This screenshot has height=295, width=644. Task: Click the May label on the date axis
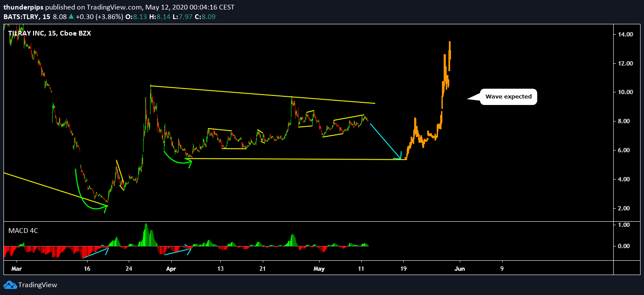point(319,269)
